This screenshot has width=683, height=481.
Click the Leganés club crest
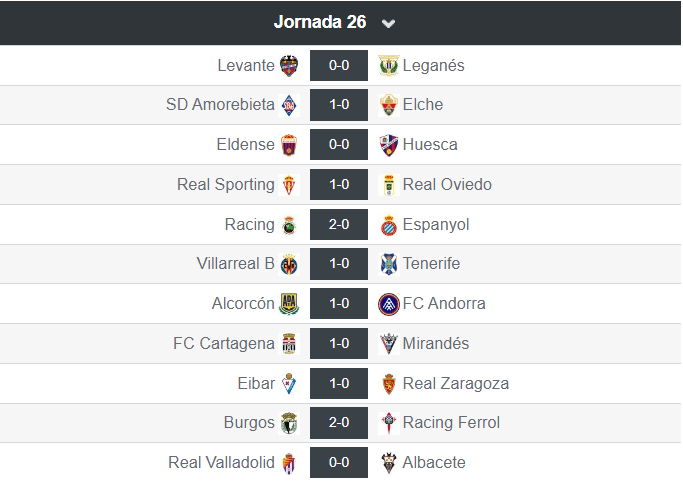(x=389, y=66)
